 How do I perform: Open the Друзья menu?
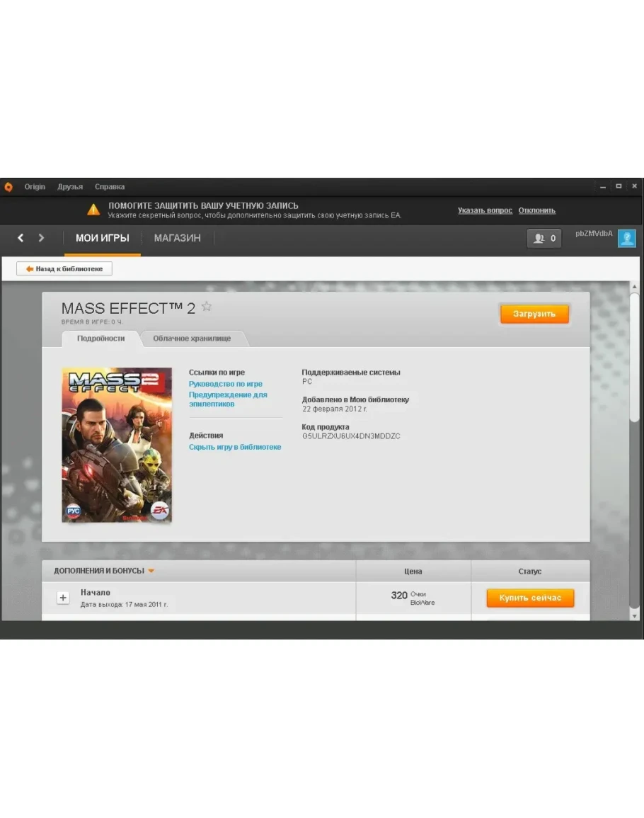(70, 187)
